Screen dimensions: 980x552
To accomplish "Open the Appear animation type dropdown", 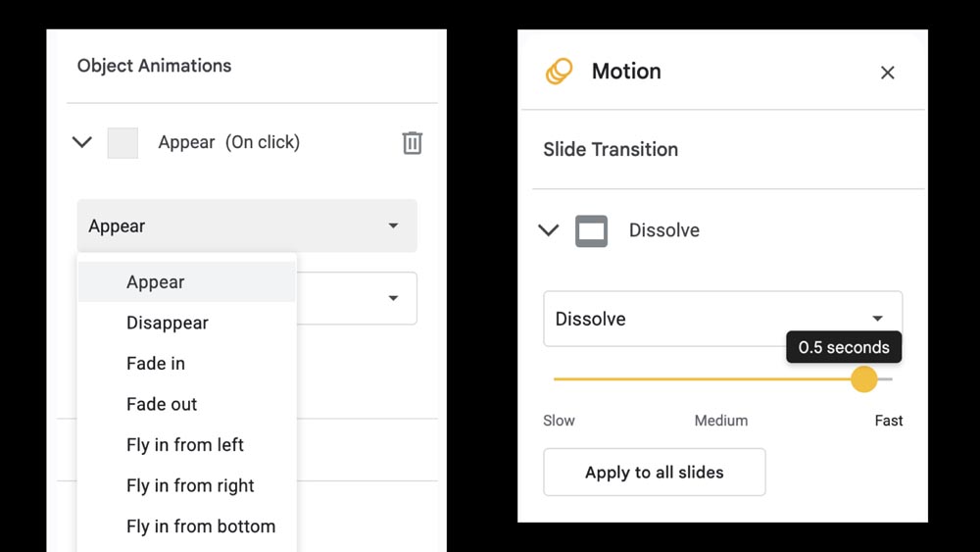I will [x=247, y=226].
